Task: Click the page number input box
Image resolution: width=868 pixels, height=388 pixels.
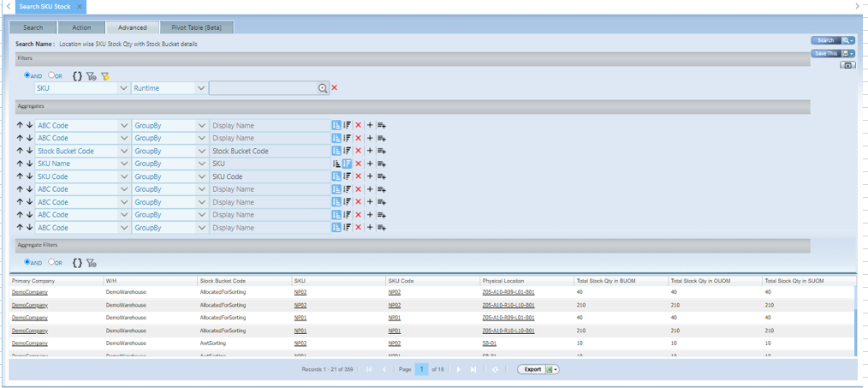Action: coord(422,370)
